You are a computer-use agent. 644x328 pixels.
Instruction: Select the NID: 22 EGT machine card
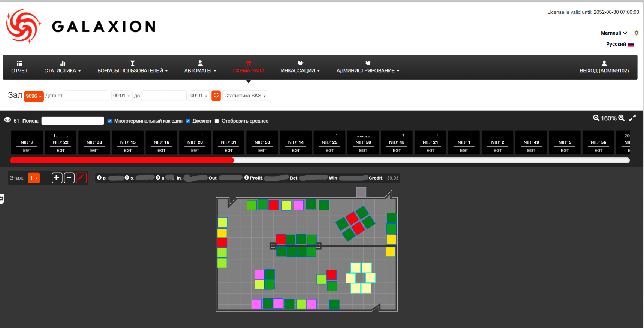pyautogui.click(x=61, y=143)
